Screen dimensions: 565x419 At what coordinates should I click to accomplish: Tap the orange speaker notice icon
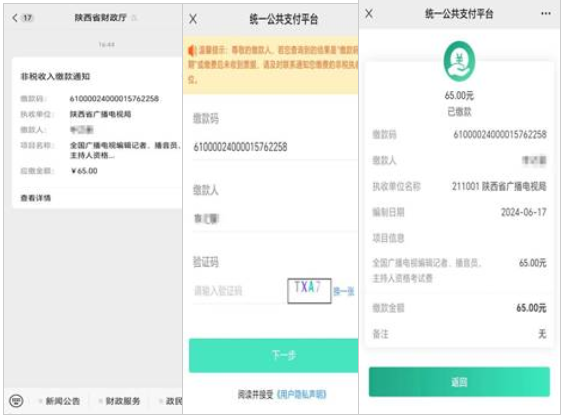pyautogui.click(x=192, y=50)
